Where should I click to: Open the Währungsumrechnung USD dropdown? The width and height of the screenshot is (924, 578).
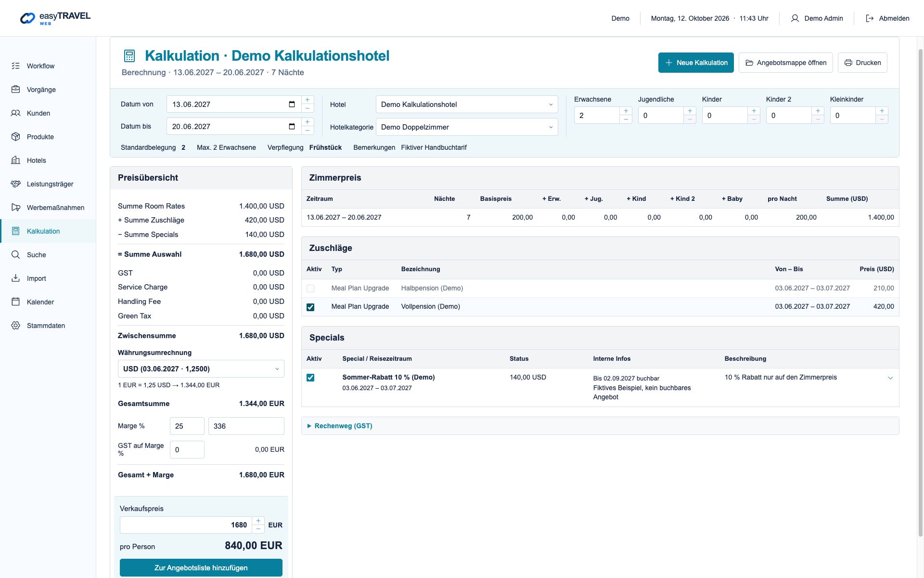[201, 369]
